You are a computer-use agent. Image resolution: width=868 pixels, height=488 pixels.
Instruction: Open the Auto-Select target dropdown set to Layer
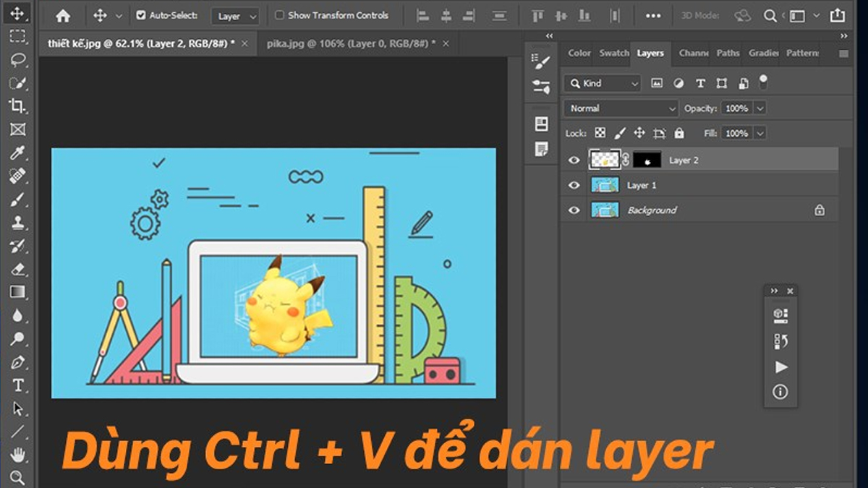234,16
